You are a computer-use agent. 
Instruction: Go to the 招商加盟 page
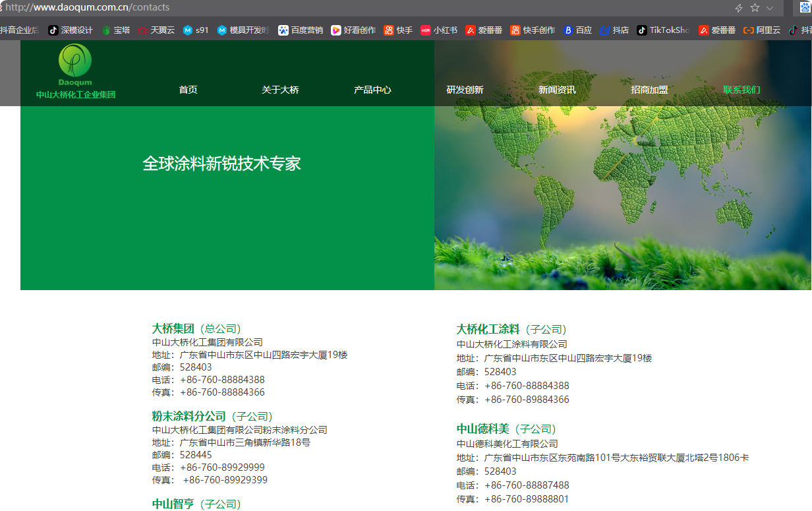click(650, 89)
